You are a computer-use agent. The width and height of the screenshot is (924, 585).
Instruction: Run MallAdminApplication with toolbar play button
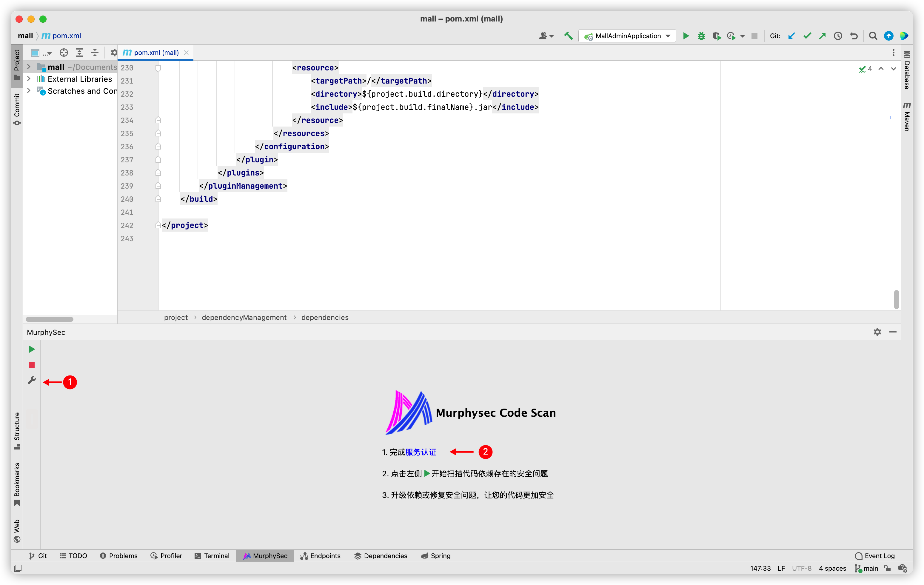[686, 36]
